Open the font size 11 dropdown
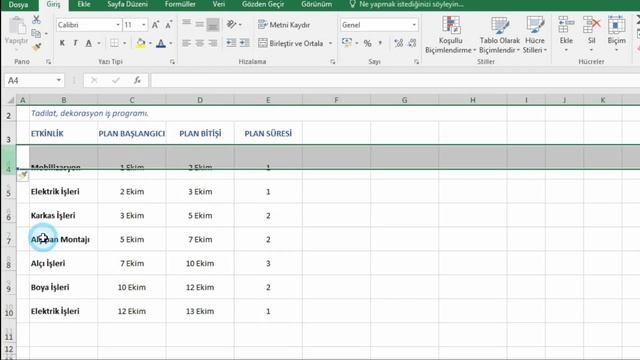This screenshot has width=640, height=360. click(x=144, y=25)
